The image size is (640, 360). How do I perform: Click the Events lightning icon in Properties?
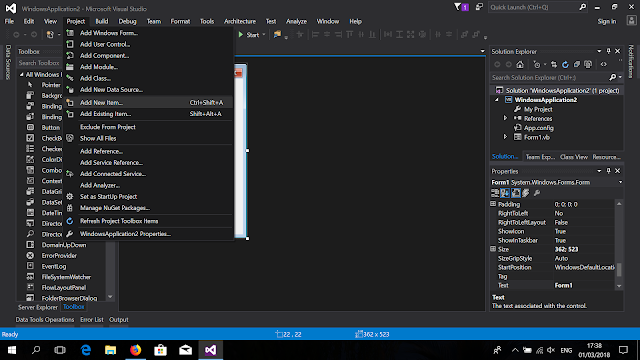coord(526,193)
